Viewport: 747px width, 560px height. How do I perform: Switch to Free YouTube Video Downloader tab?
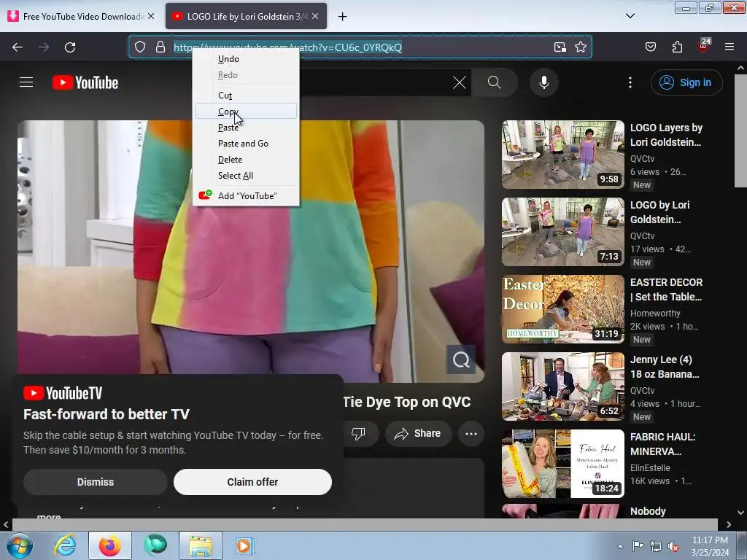point(81,16)
